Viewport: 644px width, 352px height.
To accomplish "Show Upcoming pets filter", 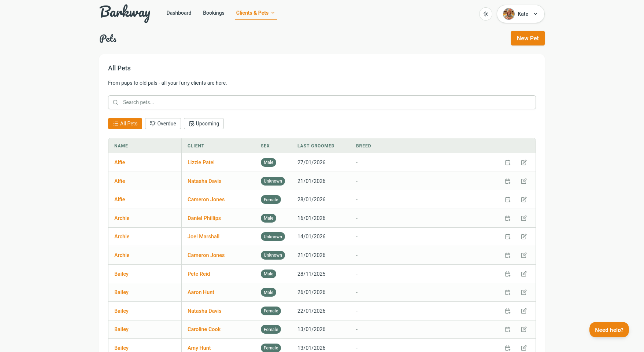I will [204, 124].
